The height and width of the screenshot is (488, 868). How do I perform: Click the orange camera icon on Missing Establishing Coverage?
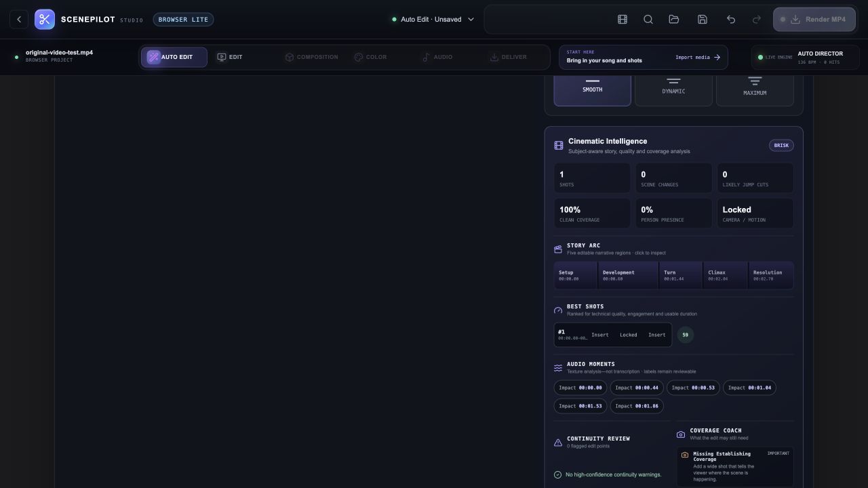tap(685, 455)
